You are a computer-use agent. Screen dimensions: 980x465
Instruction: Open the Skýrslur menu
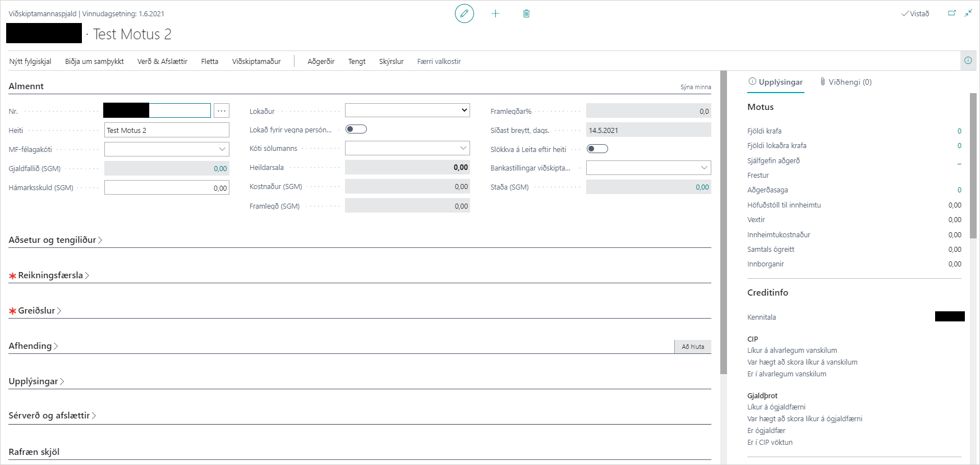click(x=391, y=62)
